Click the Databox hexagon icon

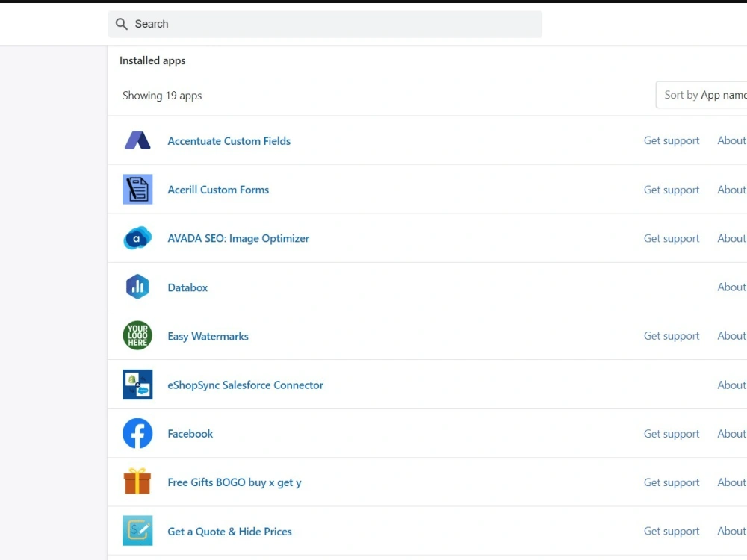point(137,287)
